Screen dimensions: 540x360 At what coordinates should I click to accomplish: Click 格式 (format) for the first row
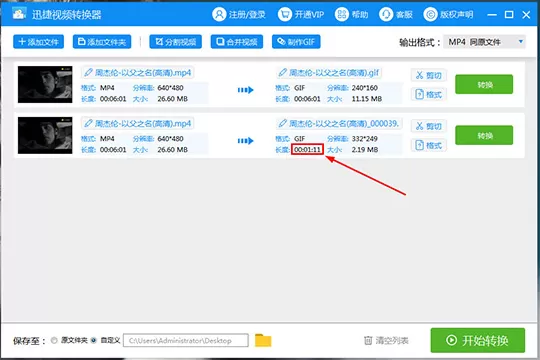429,94
